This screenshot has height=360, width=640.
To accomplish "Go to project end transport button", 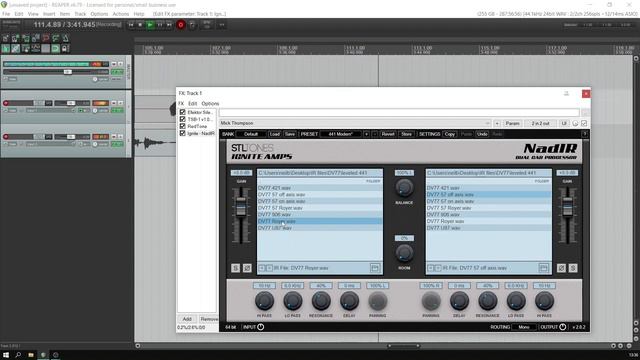I will point(169,25).
